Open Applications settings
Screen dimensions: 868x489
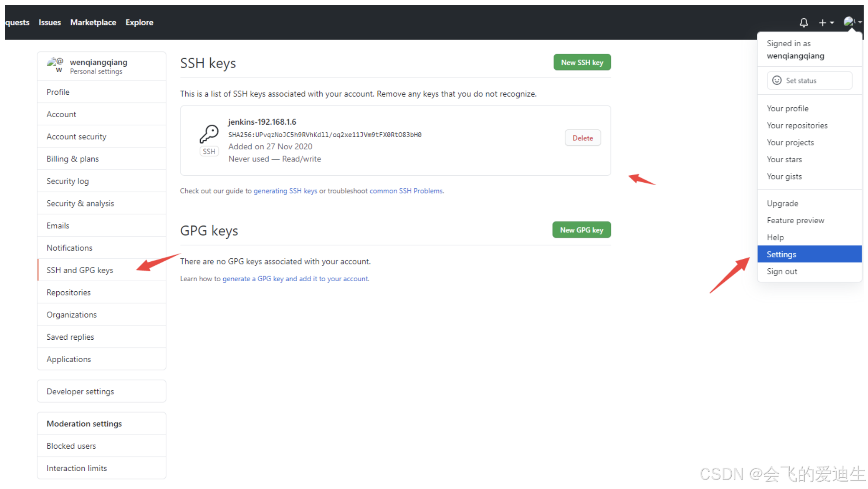tap(102, 360)
